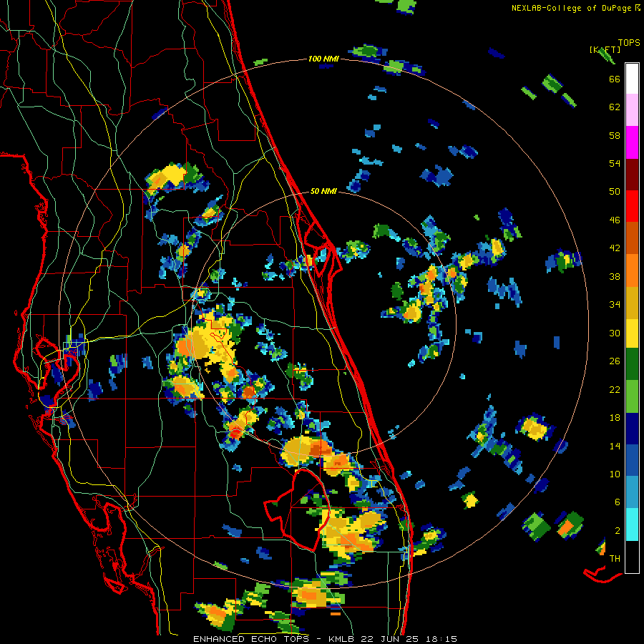Click the 46 value on the legend scale
Screen dimensions: 644x644
(615, 220)
